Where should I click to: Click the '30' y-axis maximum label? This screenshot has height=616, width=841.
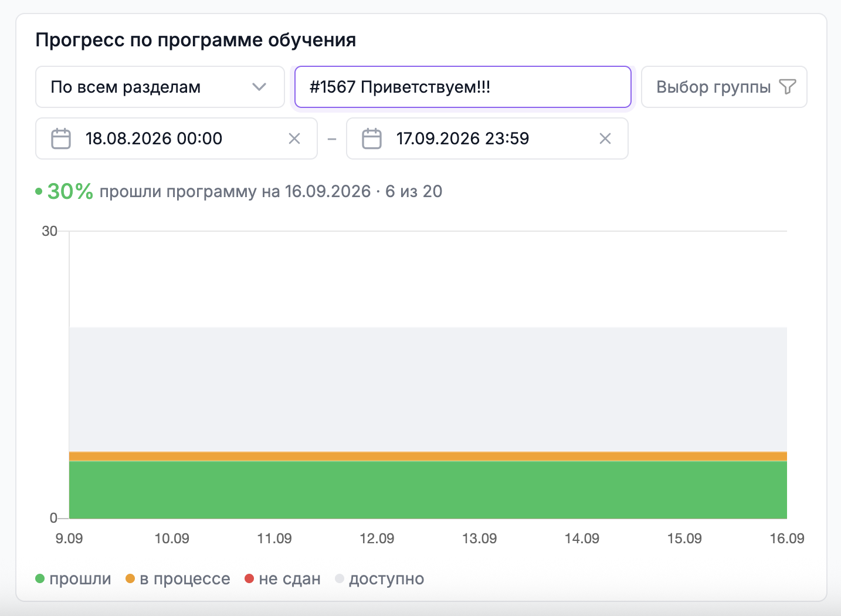[49, 231]
